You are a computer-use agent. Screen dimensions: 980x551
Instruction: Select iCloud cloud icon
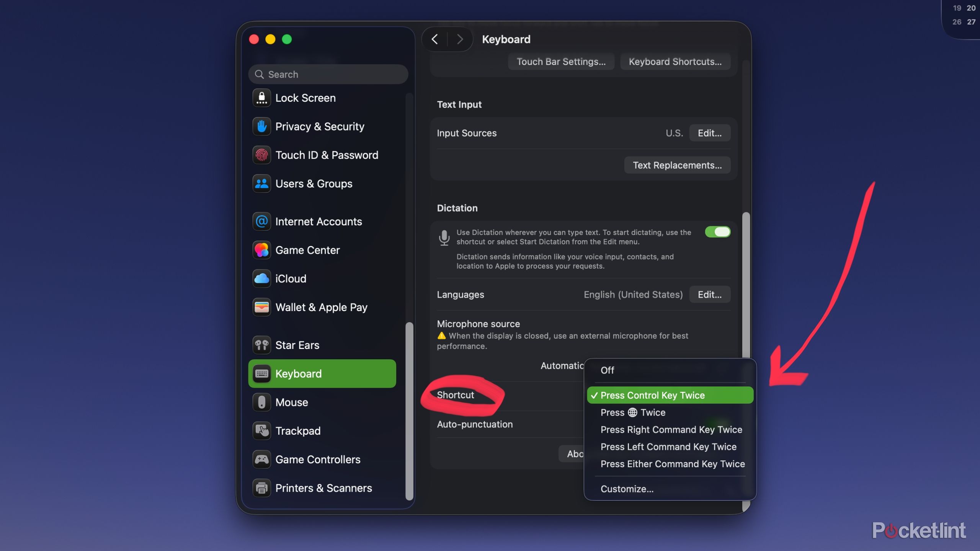point(262,279)
